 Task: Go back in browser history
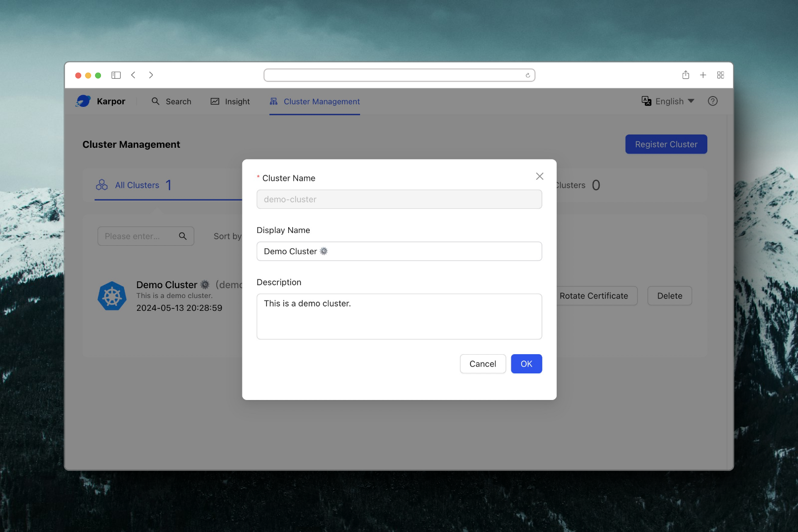[x=133, y=75]
